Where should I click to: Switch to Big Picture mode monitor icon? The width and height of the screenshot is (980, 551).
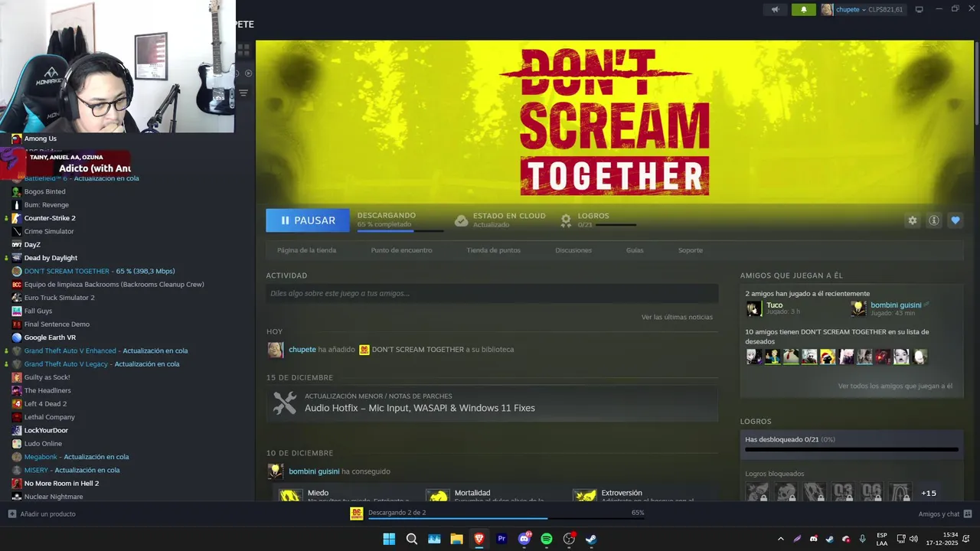point(919,10)
